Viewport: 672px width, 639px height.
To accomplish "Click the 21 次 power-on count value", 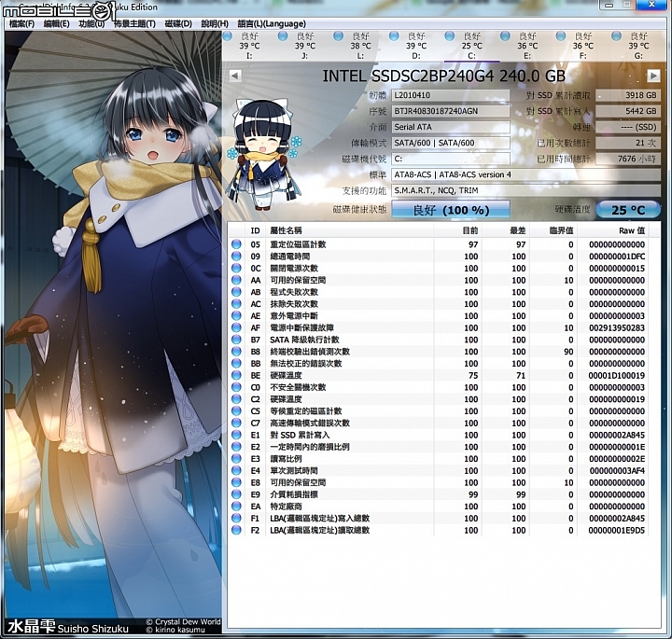I will [x=628, y=143].
